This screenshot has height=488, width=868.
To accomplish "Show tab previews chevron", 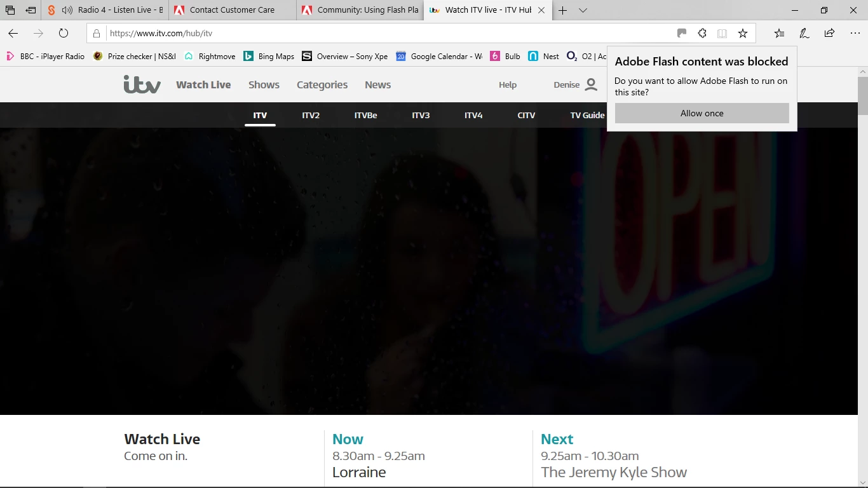I will (x=583, y=10).
